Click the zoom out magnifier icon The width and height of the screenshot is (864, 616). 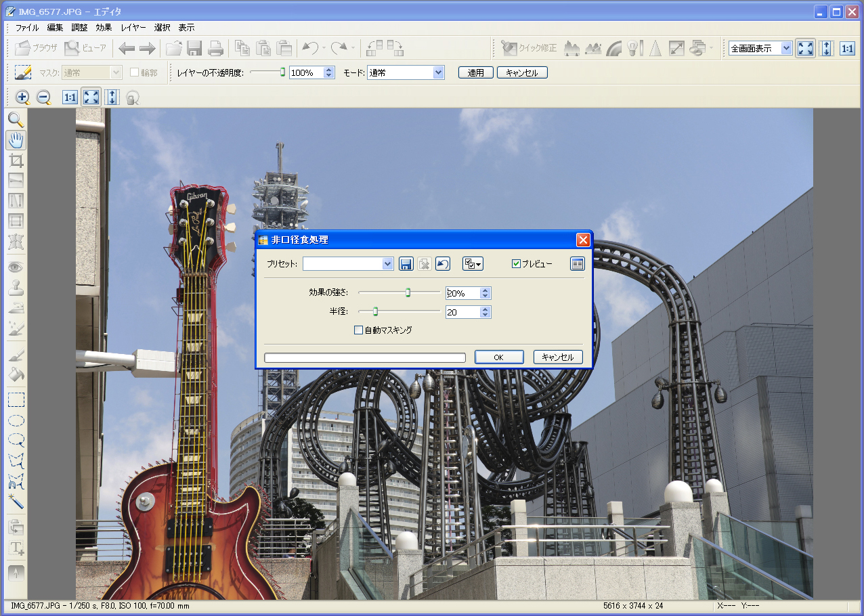44,97
